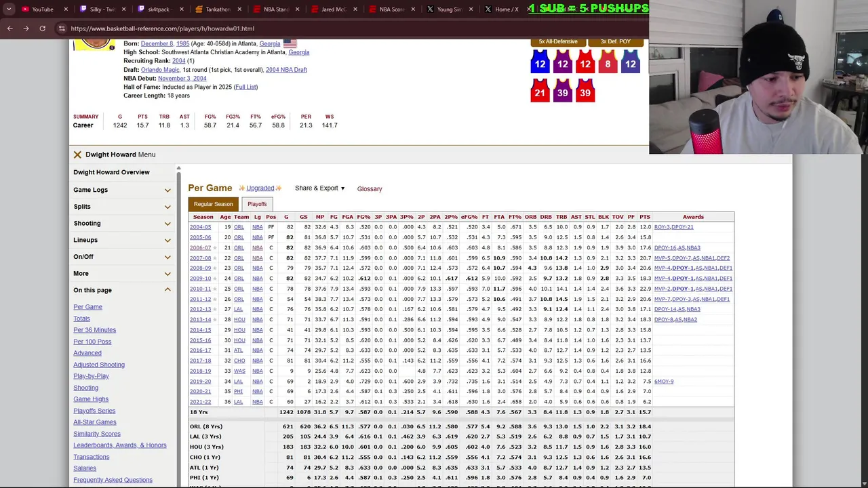Expand the Shooting sidebar section
The width and height of the screenshot is (868, 488).
point(122,223)
